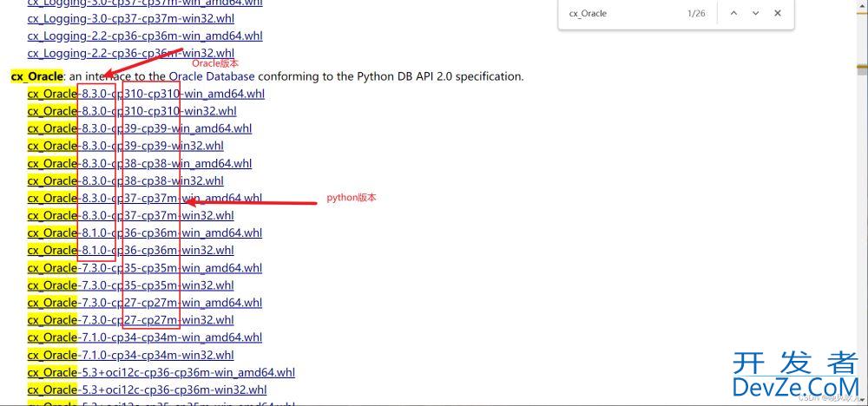The width and height of the screenshot is (868, 406).
Task: Follow the Oracle Database link in description
Action: [x=212, y=76]
